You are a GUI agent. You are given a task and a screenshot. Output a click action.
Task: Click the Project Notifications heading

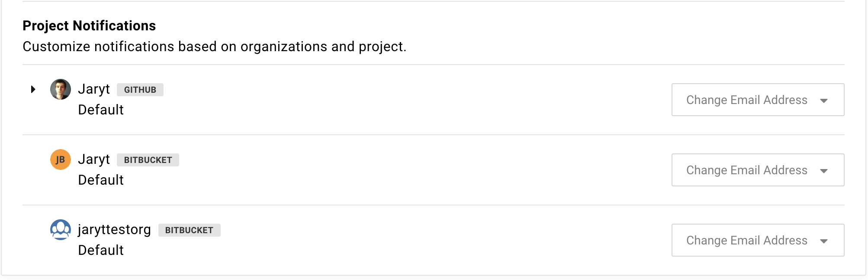(90, 26)
